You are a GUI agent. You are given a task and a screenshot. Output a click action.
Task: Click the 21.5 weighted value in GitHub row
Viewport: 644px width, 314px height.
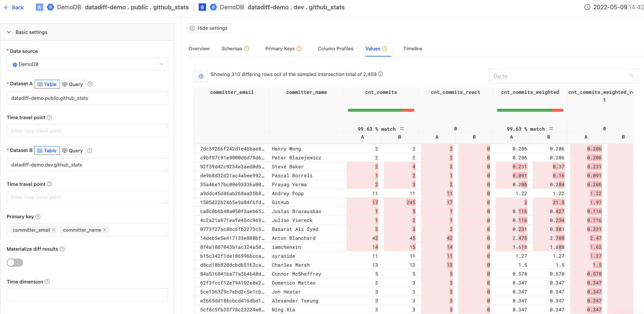(x=558, y=203)
